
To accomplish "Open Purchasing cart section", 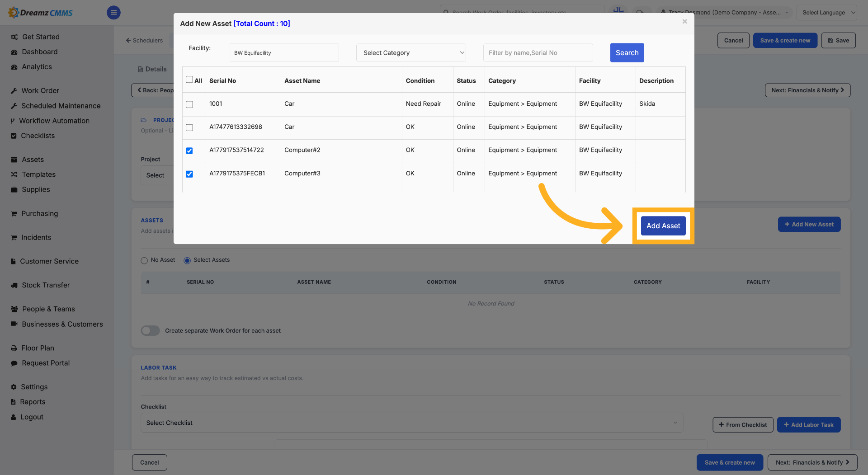I will (x=34, y=213).
